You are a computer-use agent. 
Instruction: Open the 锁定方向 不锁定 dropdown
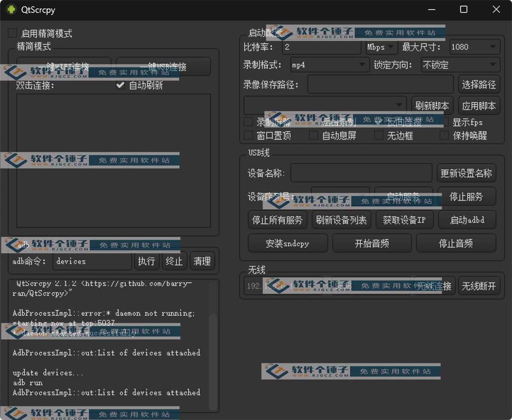click(460, 65)
